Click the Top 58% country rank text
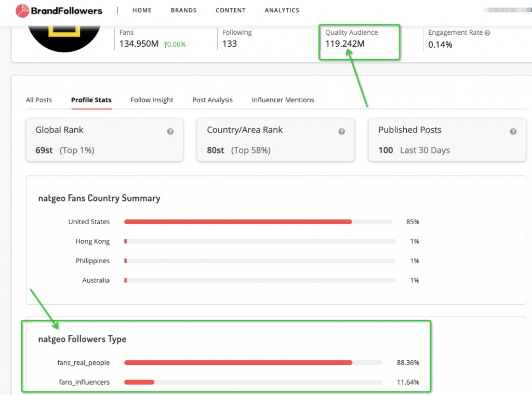 [x=251, y=150]
